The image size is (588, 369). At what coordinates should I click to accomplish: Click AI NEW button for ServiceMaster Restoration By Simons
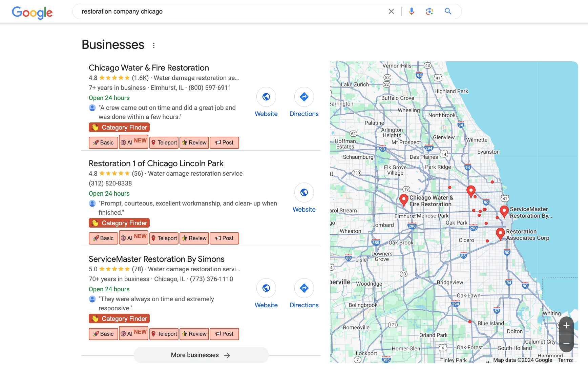pyautogui.click(x=133, y=333)
